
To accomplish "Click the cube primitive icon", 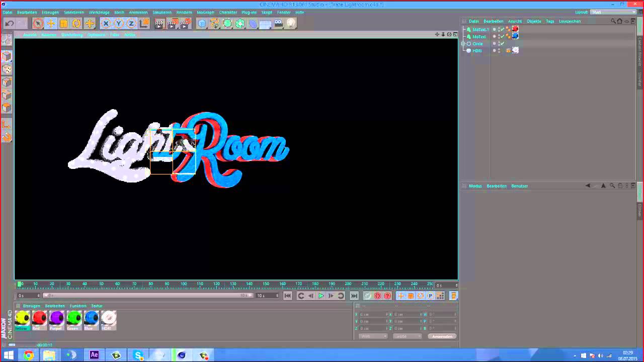I will tap(202, 23).
